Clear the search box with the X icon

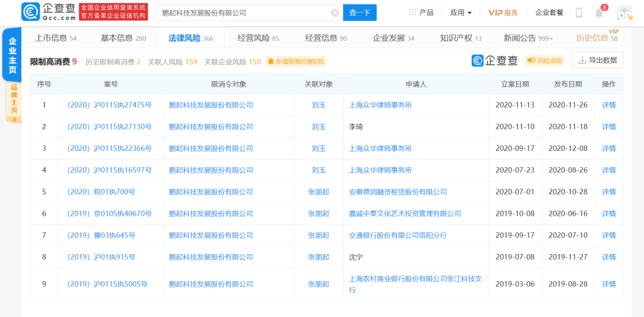pyautogui.click(x=335, y=13)
